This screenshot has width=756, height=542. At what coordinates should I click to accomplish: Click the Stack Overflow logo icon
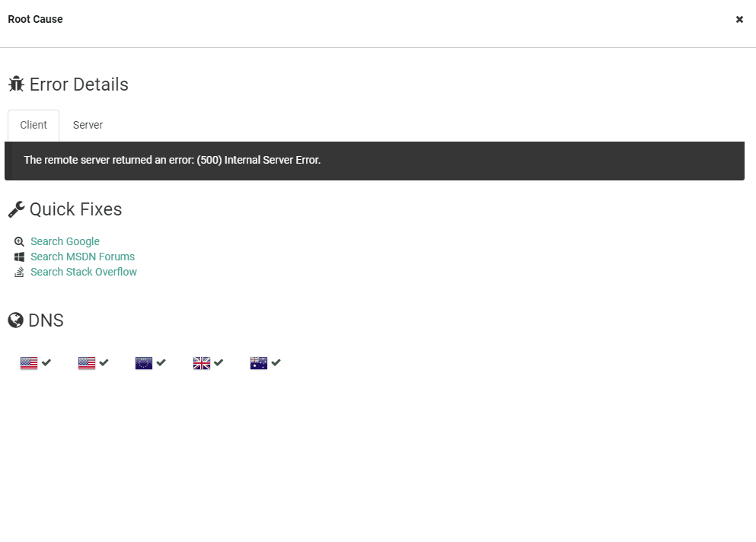point(20,272)
